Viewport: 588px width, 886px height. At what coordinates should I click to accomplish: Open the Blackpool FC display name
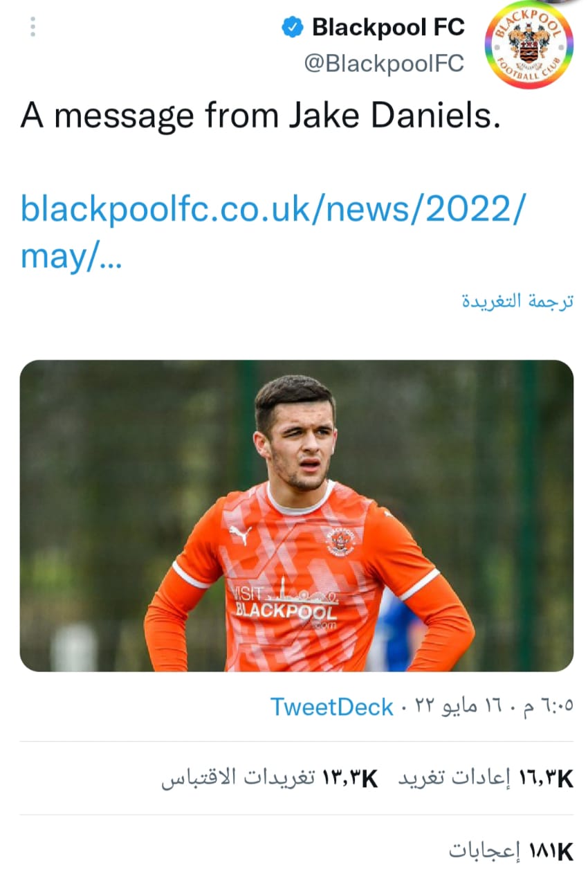tap(388, 28)
